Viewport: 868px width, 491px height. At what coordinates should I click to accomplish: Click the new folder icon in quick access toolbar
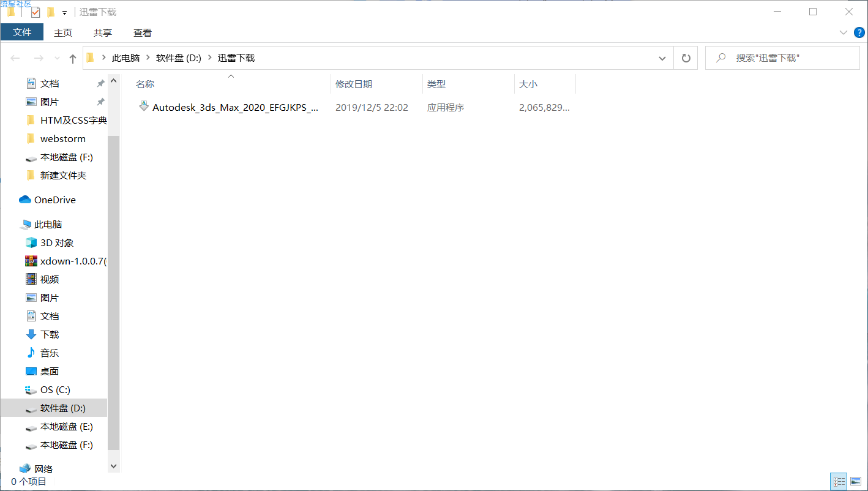(x=51, y=12)
